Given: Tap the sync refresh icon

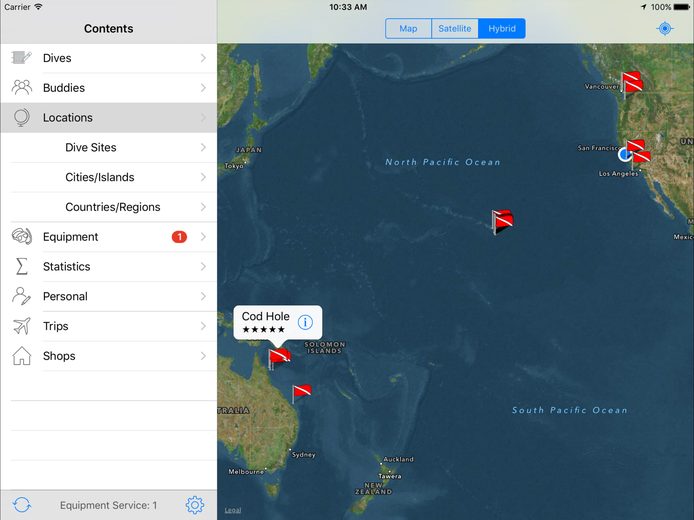Looking at the screenshot, I should (21, 505).
